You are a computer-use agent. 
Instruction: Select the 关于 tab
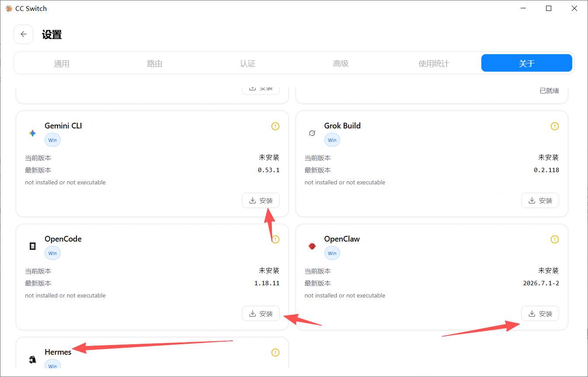[x=527, y=63]
